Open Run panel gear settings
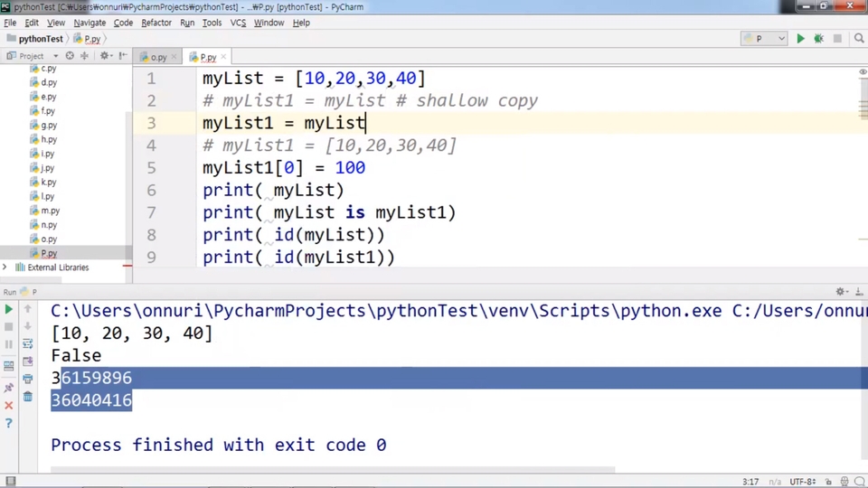This screenshot has width=868, height=488. pyautogui.click(x=842, y=292)
